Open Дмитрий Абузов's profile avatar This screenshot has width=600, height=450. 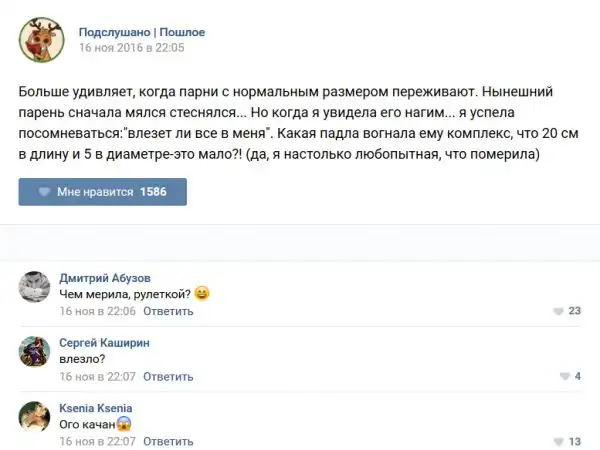click(x=35, y=287)
